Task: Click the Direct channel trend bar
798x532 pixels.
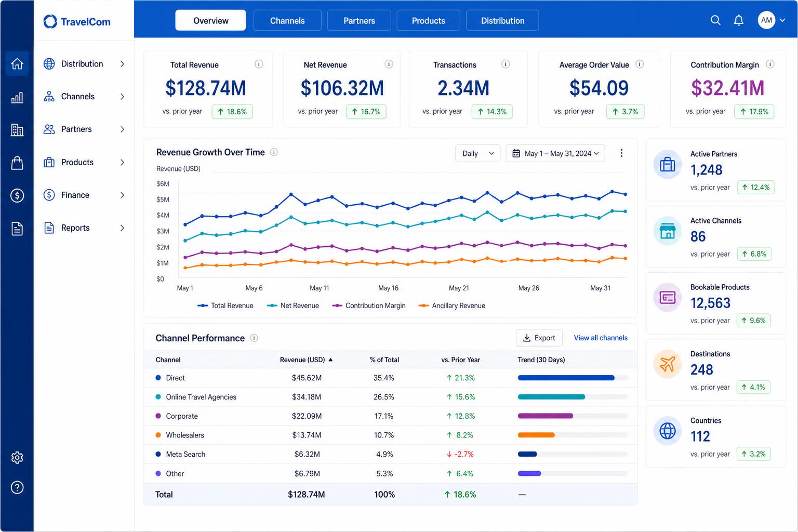Action: coord(573,378)
